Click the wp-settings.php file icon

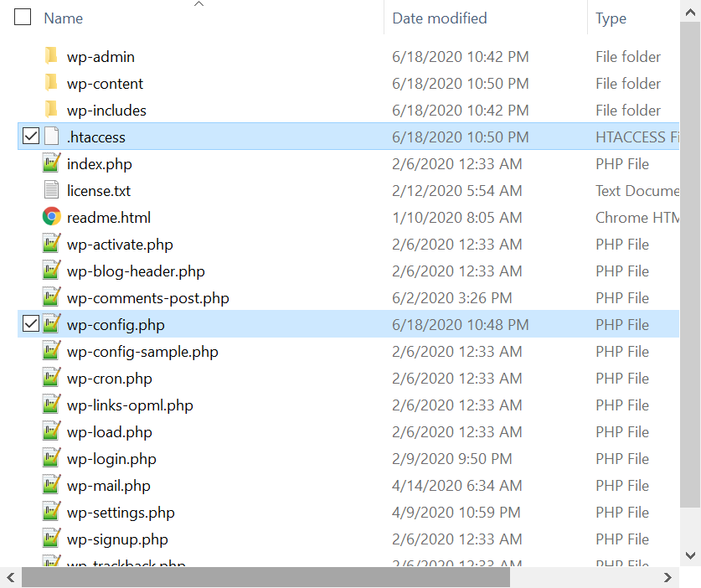51,512
